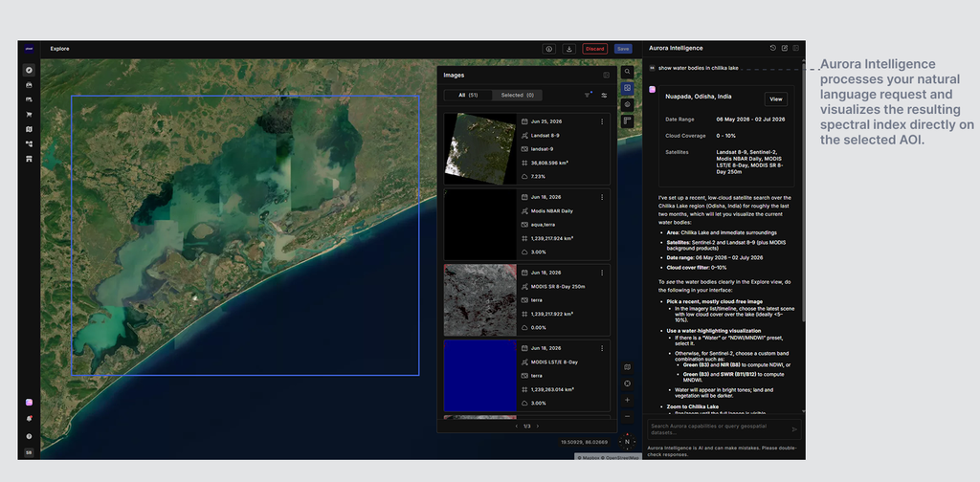Open the folded map icon in the sidebar
Screen dimensions: 980x482
tap(29, 129)
